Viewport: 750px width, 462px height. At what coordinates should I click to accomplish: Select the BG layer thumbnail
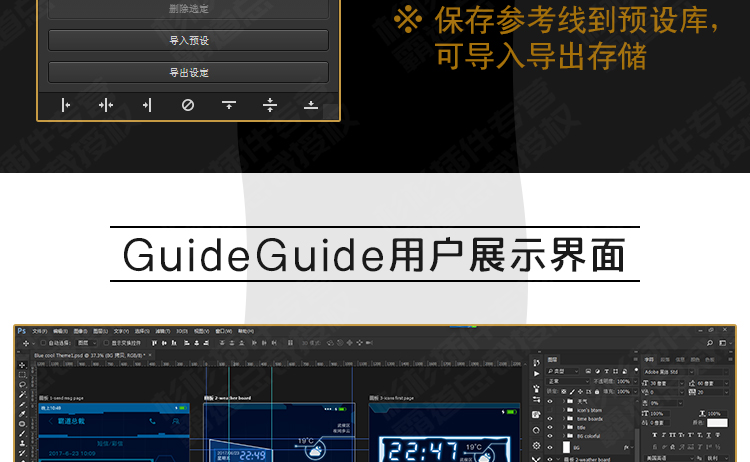pyautogui.click(x=566, y=447)
